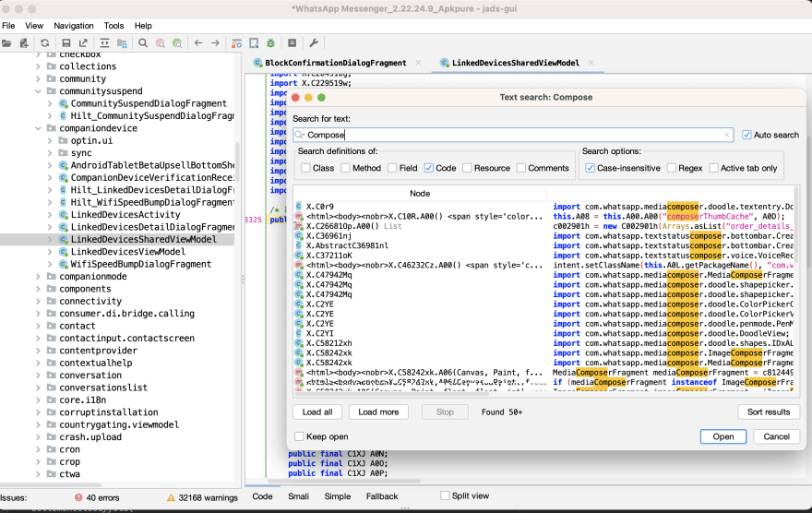Switch to the Smali view tab
Image resolution: width=812 pixels, height=513 pixels.
pyautogui.click(x=298, y=496)
